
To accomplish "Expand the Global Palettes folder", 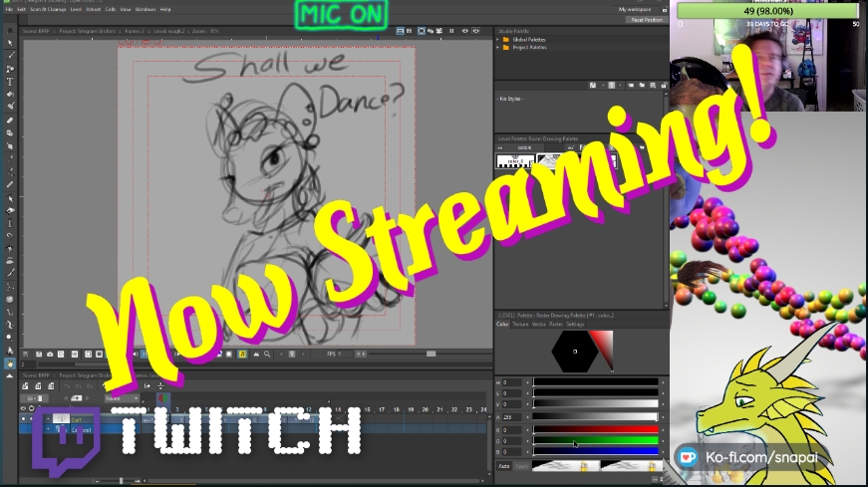I will point(497,39).
